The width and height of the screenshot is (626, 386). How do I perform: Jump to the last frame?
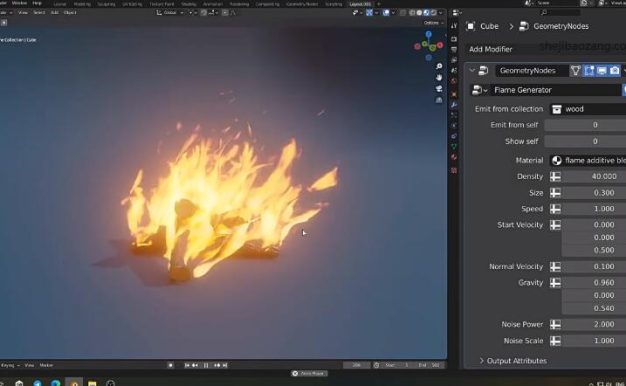click(225, 365)
